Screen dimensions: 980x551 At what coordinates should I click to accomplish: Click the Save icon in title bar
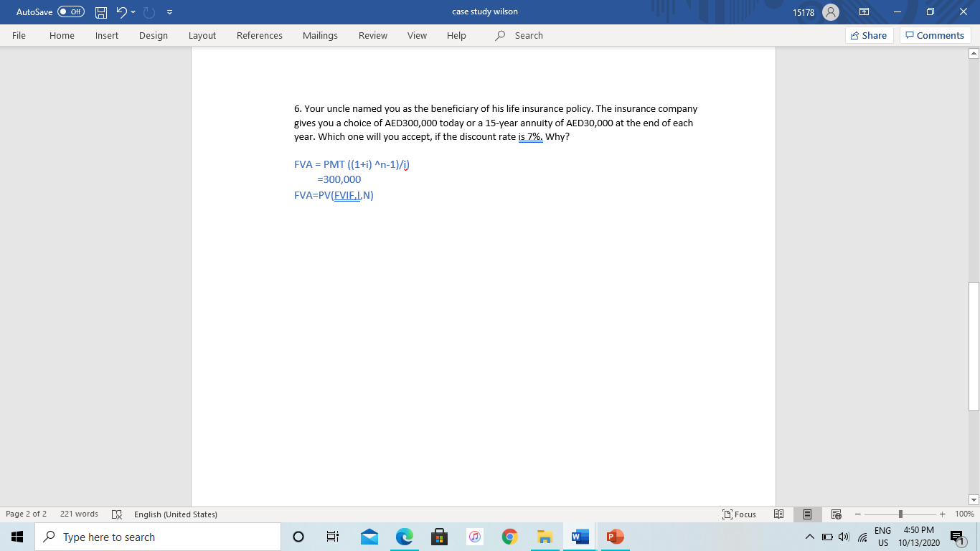pyautogui.click(x=101, y=11)
